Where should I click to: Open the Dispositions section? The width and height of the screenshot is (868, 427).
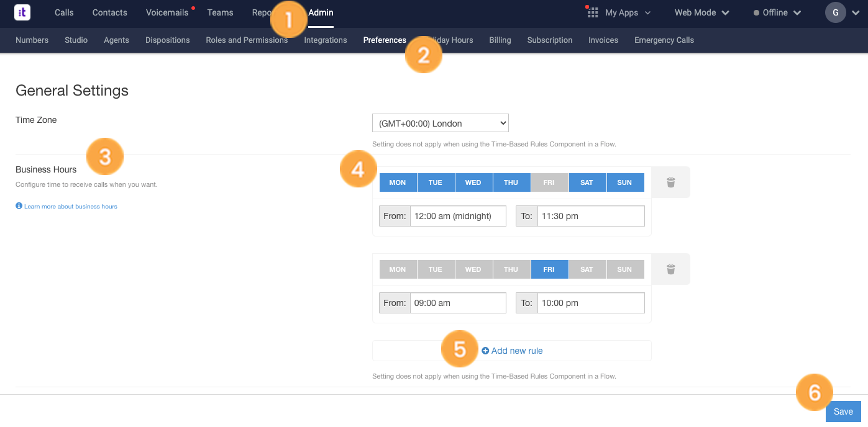pyautogui.click(x=168, y=40)
